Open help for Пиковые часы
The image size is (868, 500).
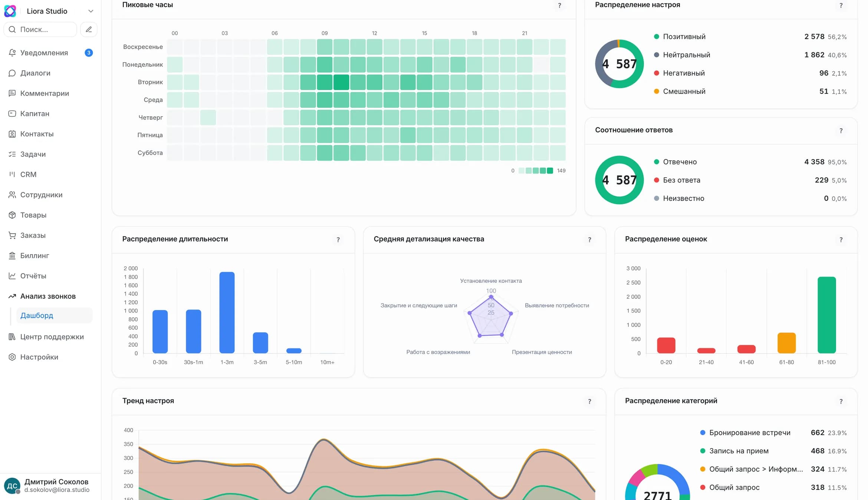(560, 5)
